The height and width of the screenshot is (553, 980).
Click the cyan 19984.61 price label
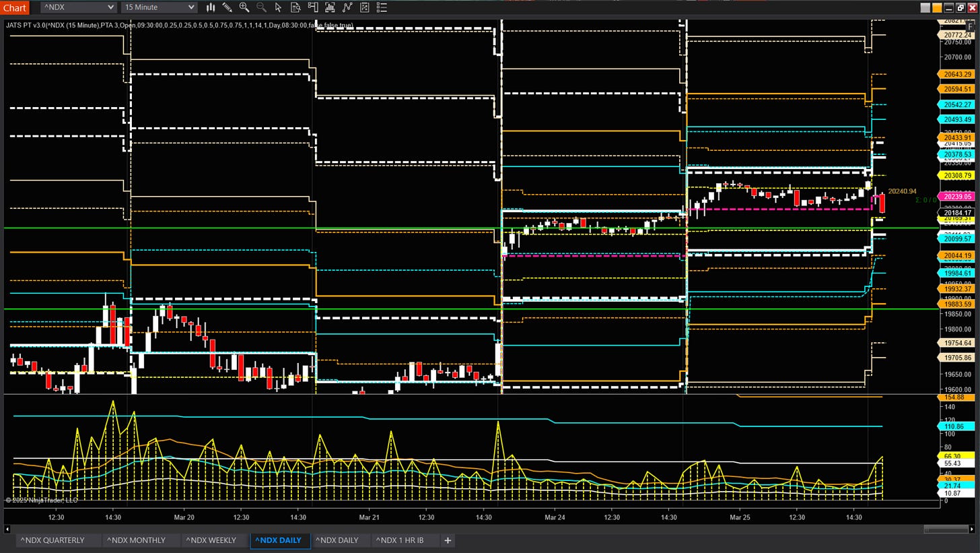[956, 273]
